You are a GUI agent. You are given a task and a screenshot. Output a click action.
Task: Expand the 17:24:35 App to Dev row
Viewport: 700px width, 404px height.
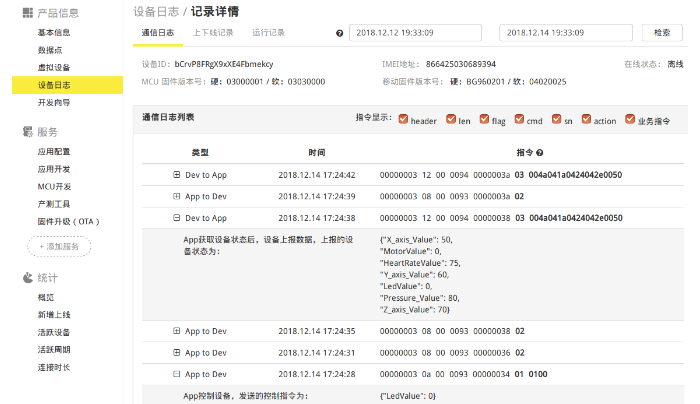[x=177, y=331]
